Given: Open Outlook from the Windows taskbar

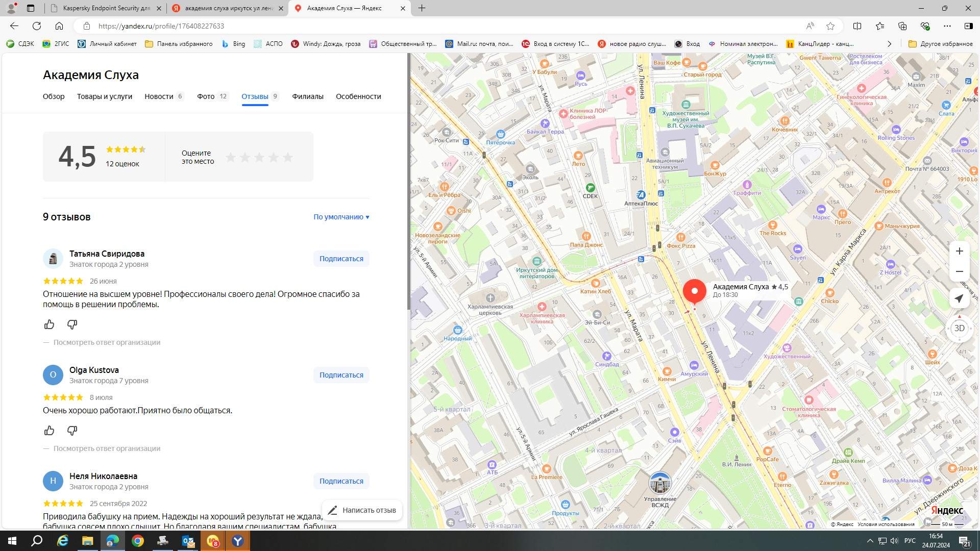Looking at the screenshot, I should click(x=188, y=541).
